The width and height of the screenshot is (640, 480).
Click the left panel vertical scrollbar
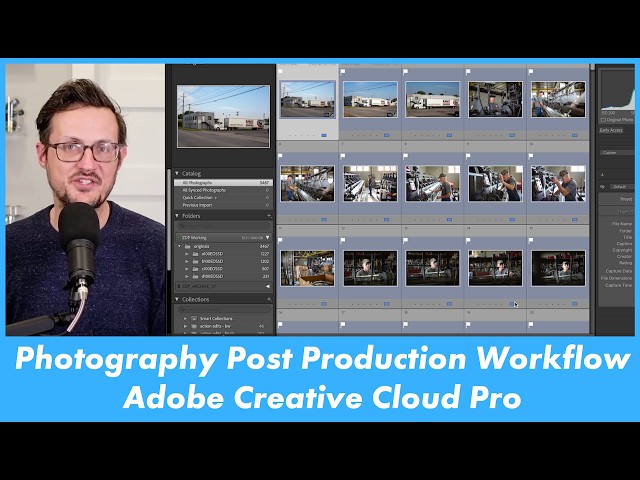[170, 219]
